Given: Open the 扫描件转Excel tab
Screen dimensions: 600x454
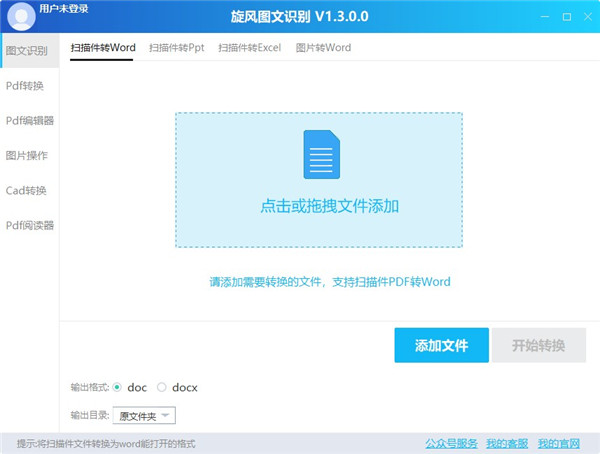Looking at the screenshot, I should pos(250,47).
